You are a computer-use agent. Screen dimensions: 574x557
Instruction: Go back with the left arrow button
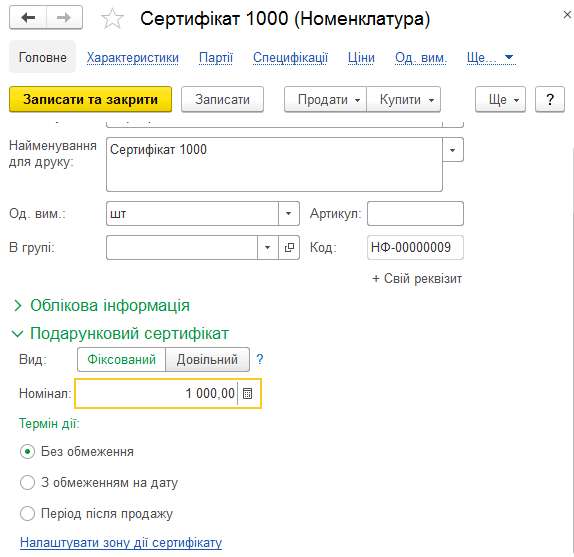click(28, 18)
